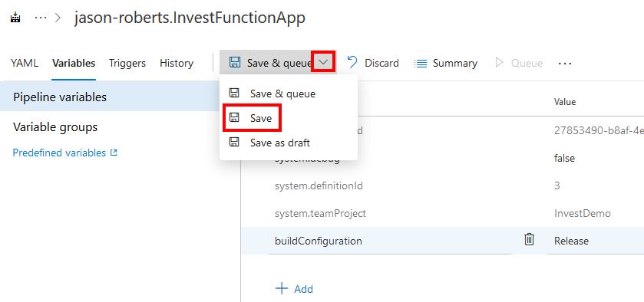Choose Save as draft menu option
644x302 pixels.
pyautogui.click(x=289, y=143)
